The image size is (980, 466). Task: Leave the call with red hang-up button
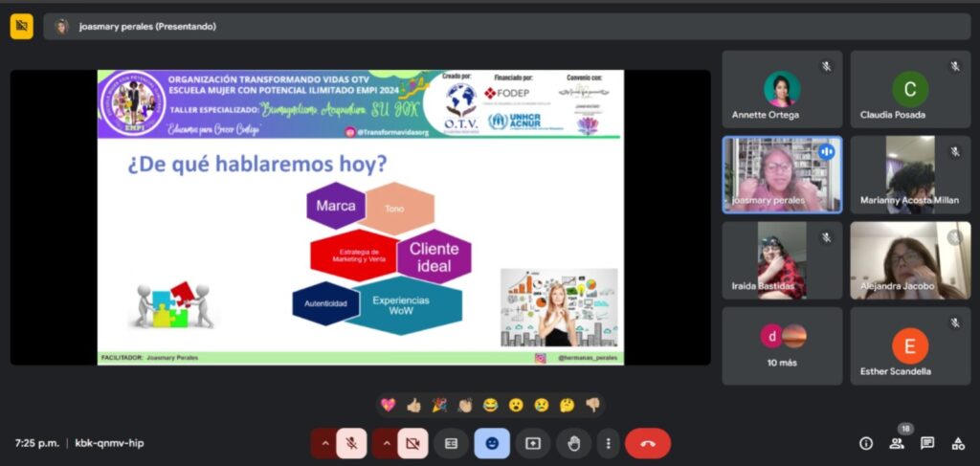[648, 443]
